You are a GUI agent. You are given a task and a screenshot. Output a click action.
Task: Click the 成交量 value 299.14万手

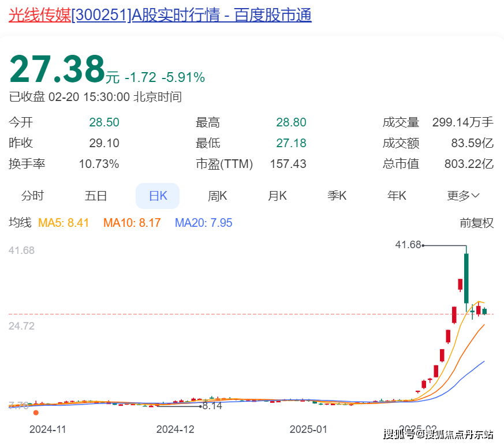463,122
